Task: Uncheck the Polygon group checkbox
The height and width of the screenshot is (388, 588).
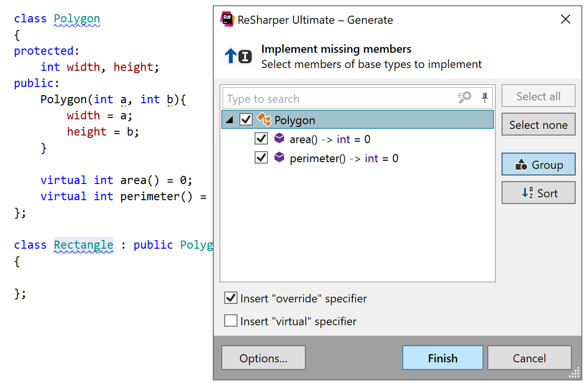Action: click(246, 120)
